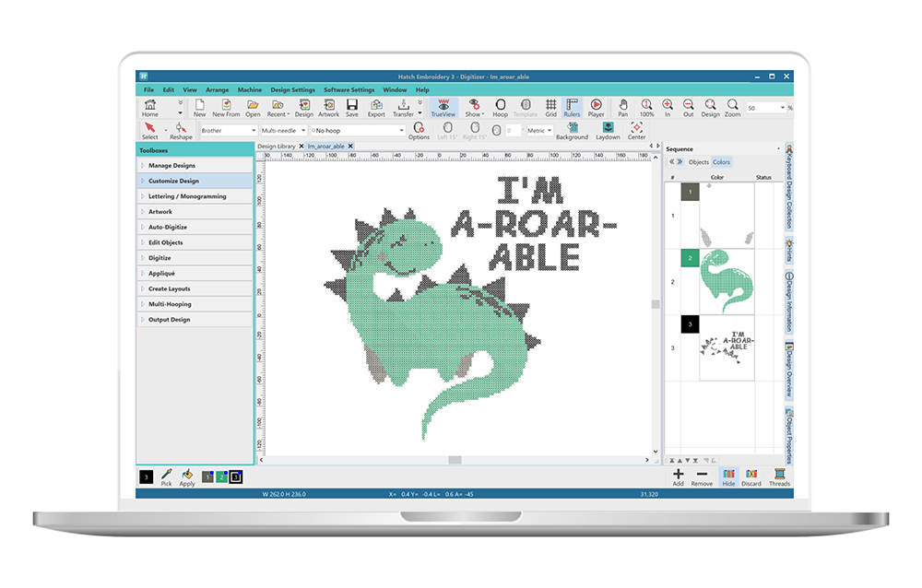Click the Hoop icon in toolbar
Screen dimensions: 922x588
tap(500, 108)
